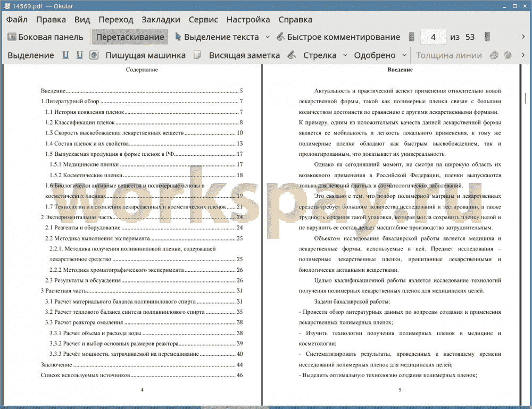Viewport: 532px width, 409px height.
Task: Open the Закладки menu
Action: click(161, 20)
